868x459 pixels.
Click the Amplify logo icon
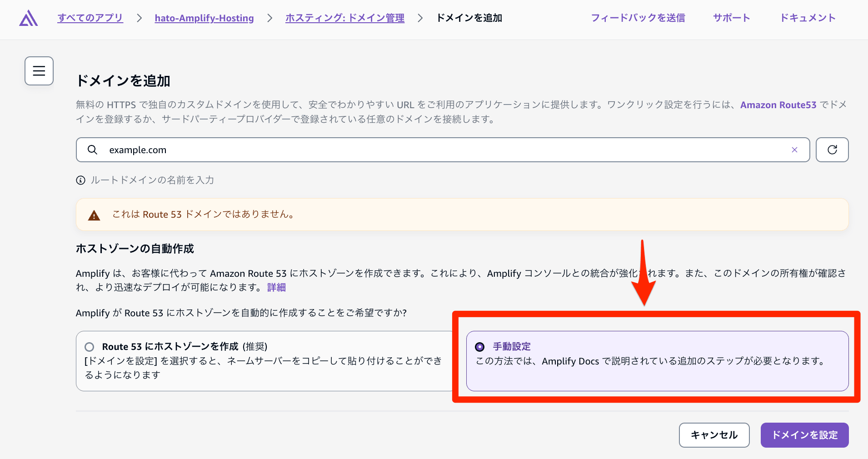pos(29,18)
